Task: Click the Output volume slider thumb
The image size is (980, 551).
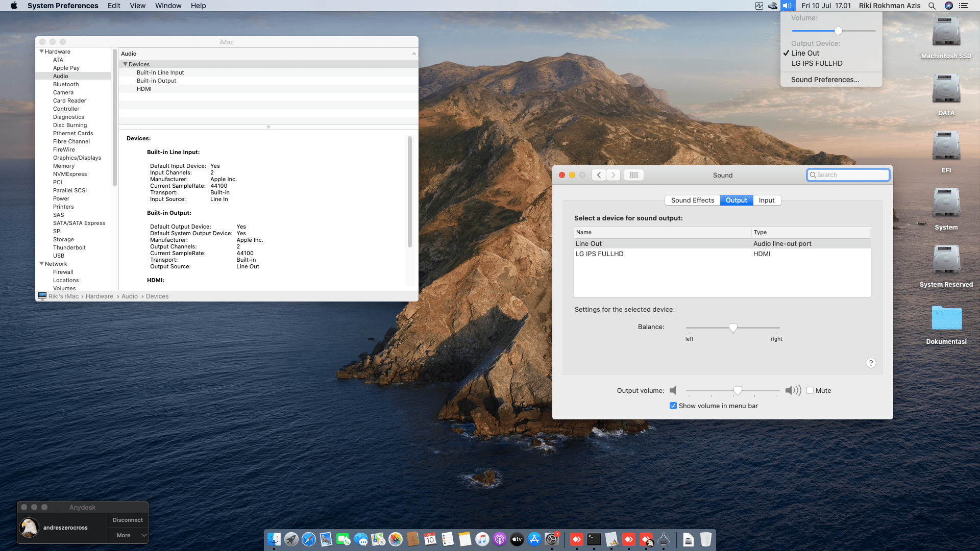Action: click(x=738, y=391)
